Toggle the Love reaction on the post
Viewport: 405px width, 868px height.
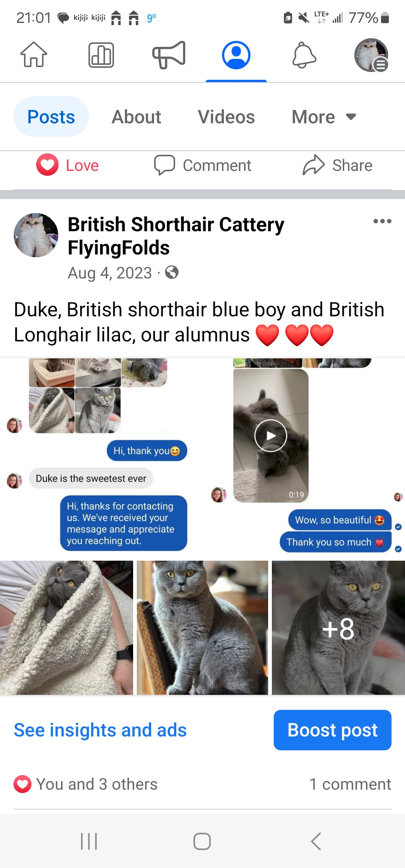tap(67, 165)
